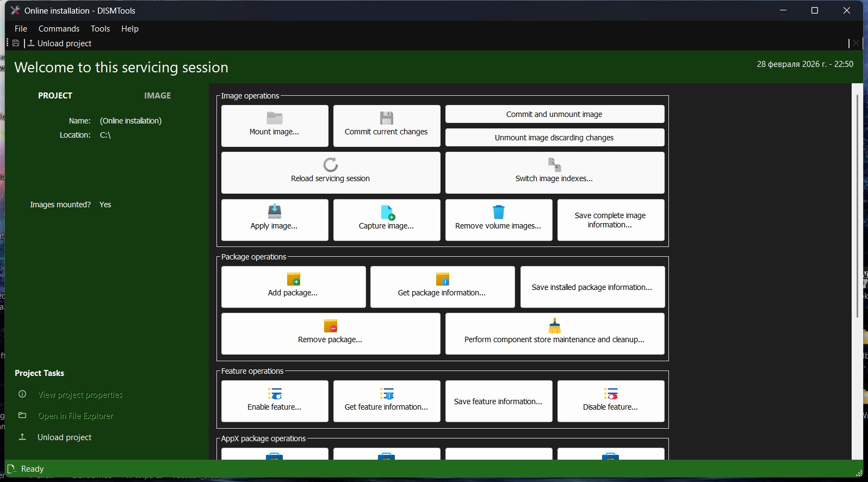Click Commit and unmount image
868x482 pixels.
pos(555,114)
